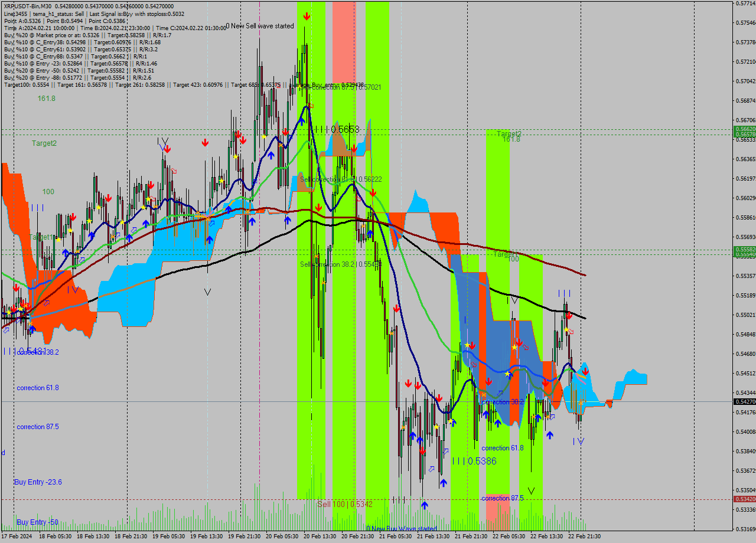Screen dimensions: 756x543
Task: Click the green 0.56620 price tag
Action: pyautogui.click(x=745, y=129)
